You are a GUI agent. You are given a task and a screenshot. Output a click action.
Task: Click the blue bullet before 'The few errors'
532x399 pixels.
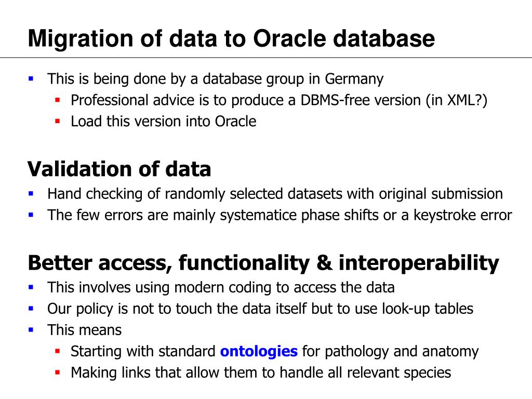31,215
